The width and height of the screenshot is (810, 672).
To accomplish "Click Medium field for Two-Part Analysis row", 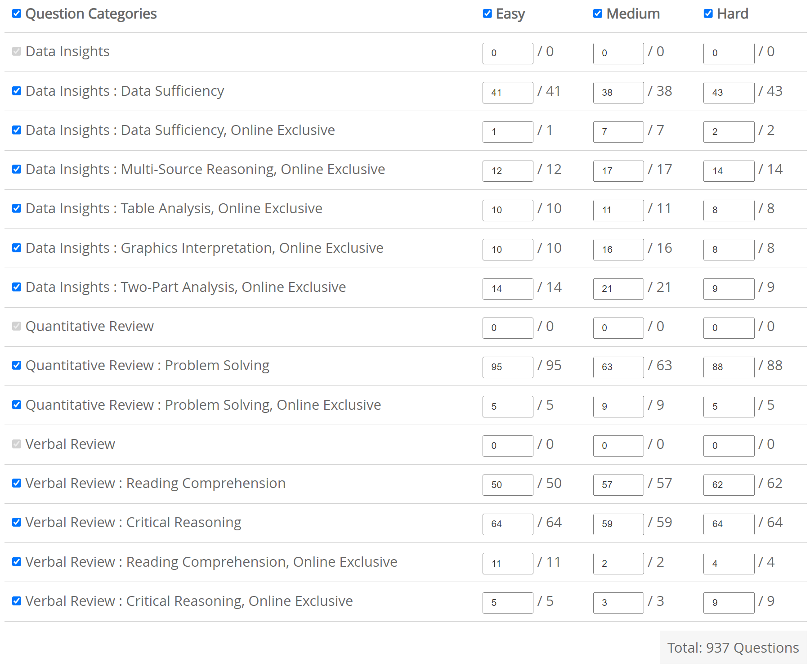I will (618, 289).
